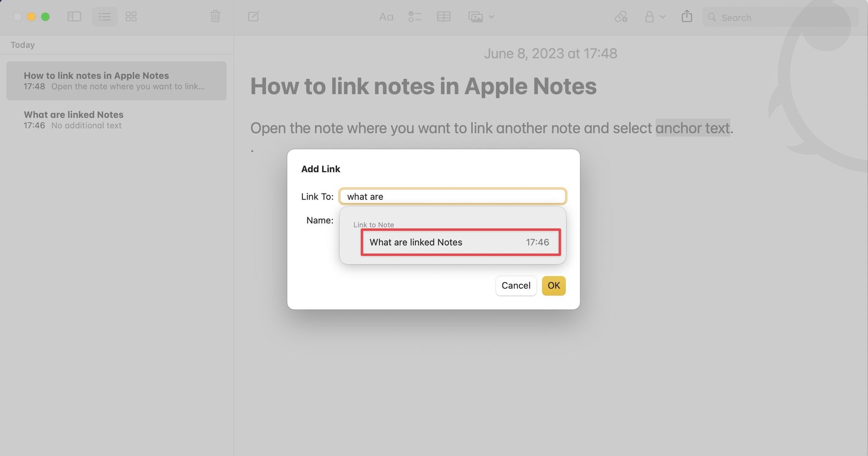Toggle the notes sidebar
This screenshot has width=868, height=456.
coord(74,16)
